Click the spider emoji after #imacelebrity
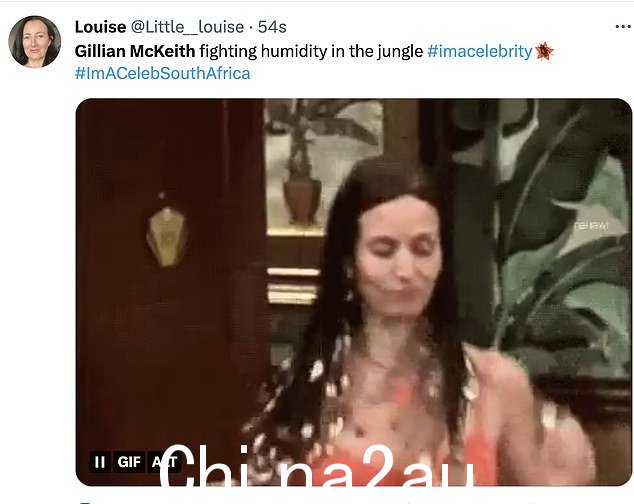634x504 pixels. click(x=544, y=51)
